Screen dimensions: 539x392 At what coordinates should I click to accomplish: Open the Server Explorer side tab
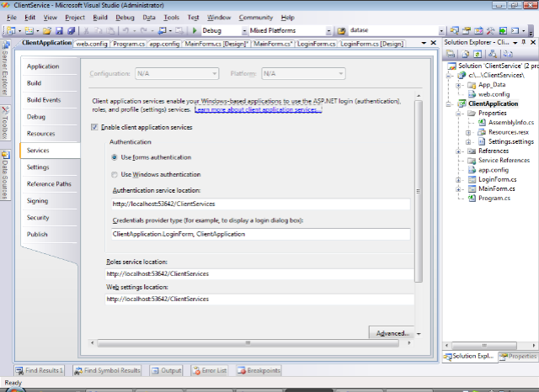pyautogui.click(x=5, y=68)
